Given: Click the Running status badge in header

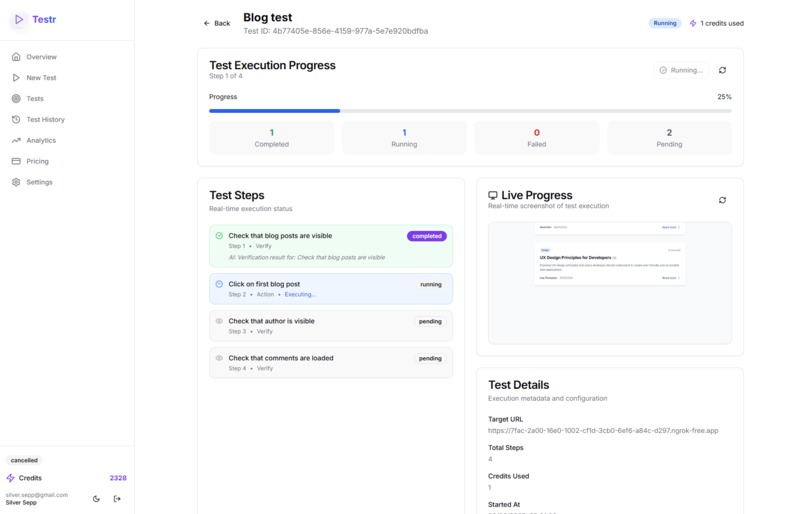Looking at the screenshot, I should [665, 23].
